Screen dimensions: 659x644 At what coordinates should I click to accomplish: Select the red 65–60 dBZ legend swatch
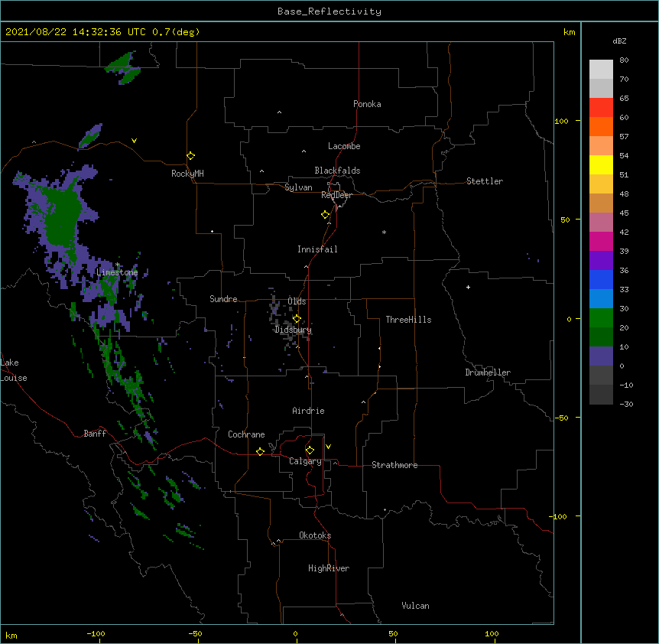click(x=601, y=108)
